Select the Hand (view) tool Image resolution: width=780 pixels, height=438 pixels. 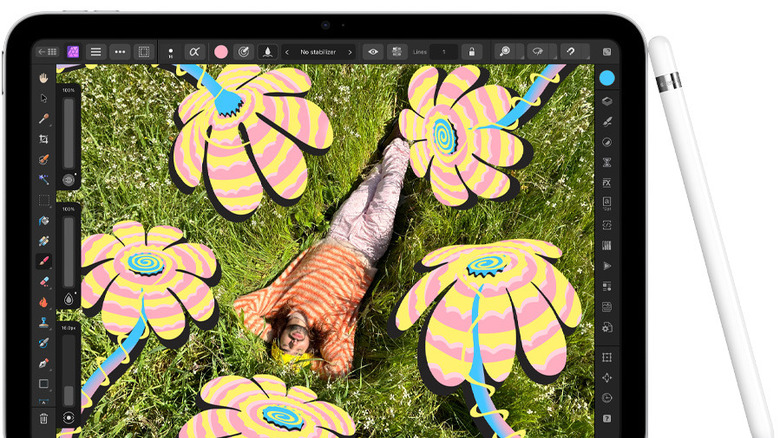click(44, 77)
